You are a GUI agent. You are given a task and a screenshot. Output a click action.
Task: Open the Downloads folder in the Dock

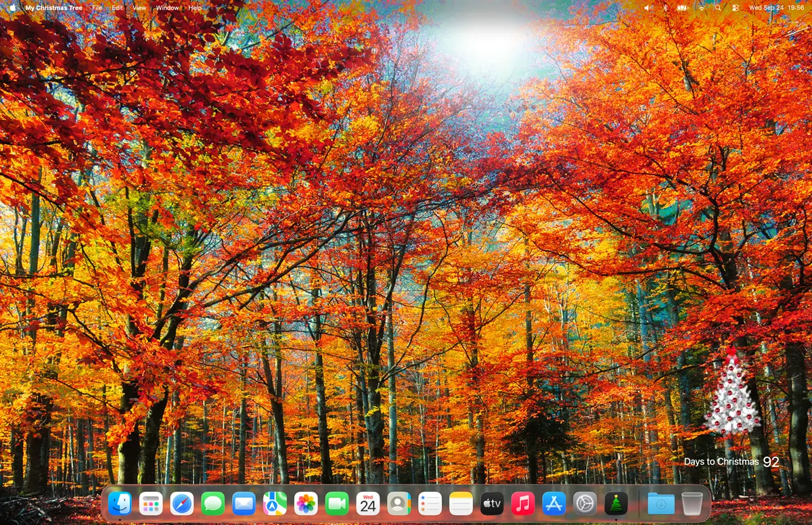click(660, 503)
